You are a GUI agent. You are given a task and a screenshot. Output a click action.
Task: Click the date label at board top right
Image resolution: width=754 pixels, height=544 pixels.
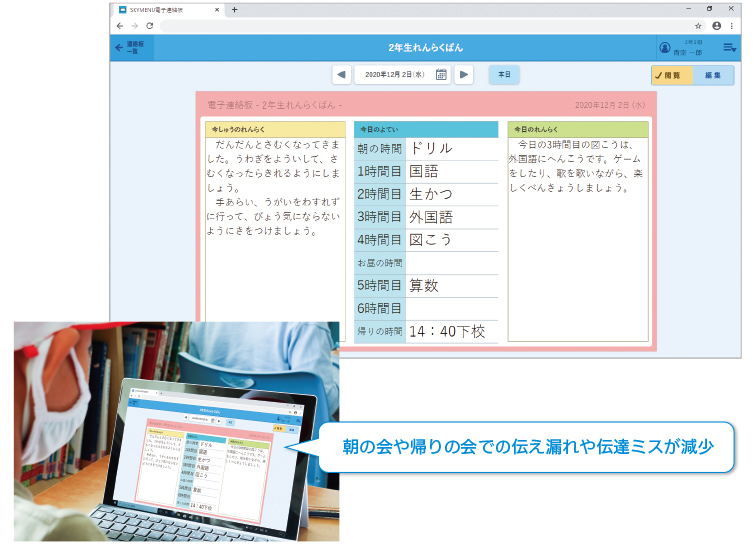[610, 105]
